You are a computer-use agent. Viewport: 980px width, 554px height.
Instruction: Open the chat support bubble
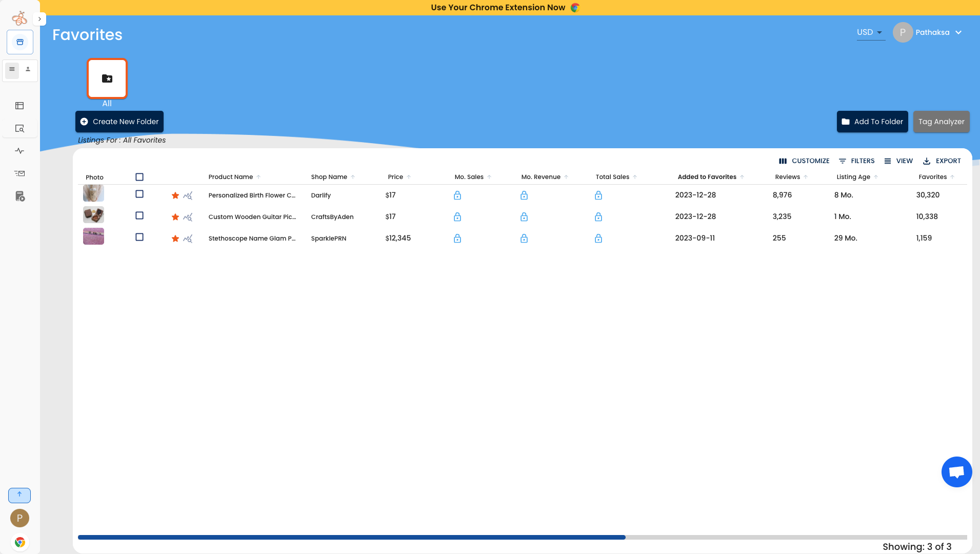point(956,472)
